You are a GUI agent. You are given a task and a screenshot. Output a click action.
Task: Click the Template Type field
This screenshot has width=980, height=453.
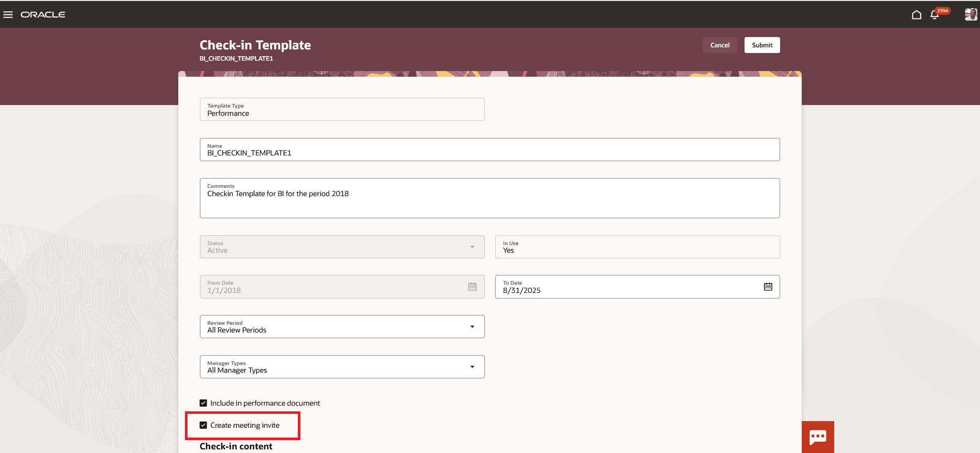342,109
